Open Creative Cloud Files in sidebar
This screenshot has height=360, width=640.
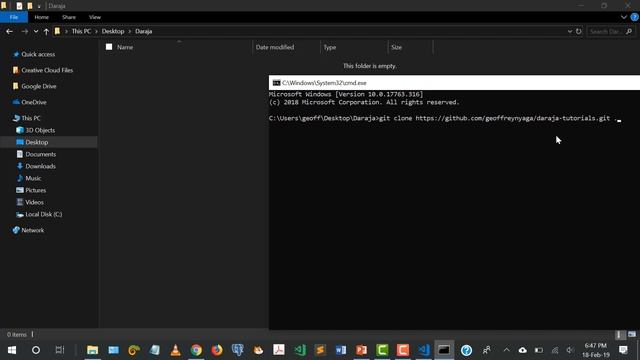coord(47,70)
